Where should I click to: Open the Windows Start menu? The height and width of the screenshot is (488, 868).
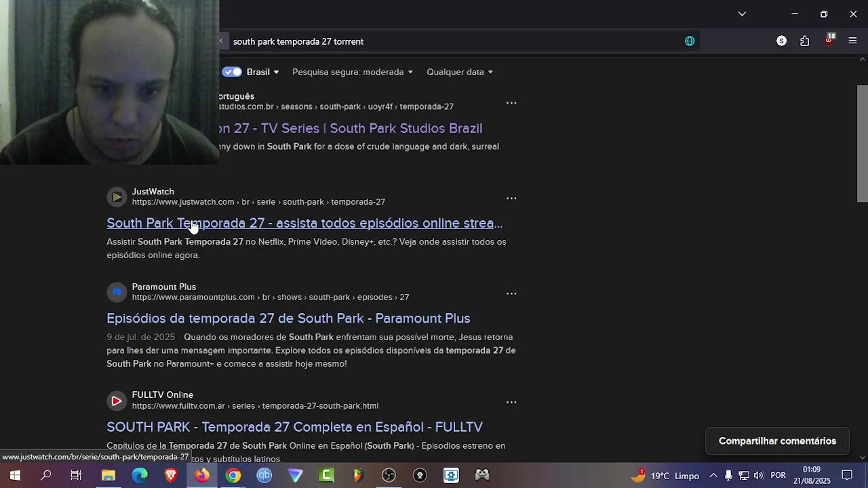(x=14, y=476)
